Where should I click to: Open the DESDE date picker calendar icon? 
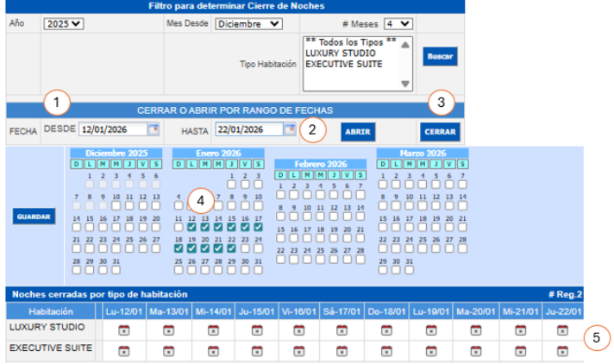coord(153,130)
